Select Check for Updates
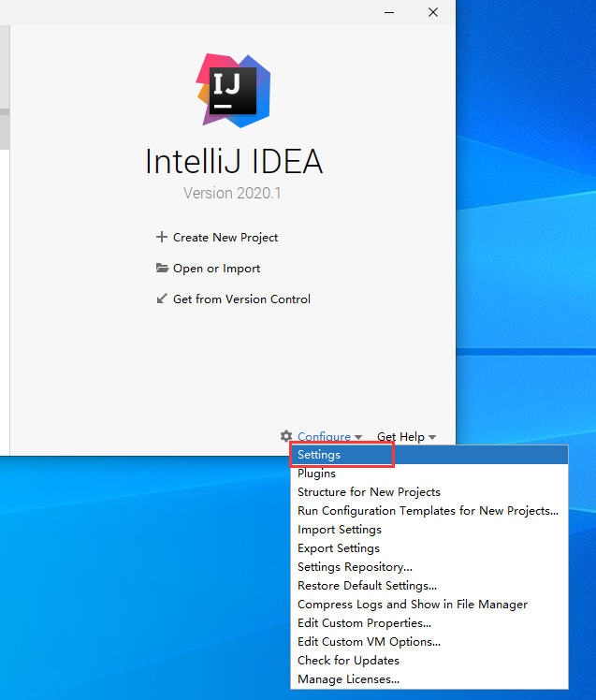 click(x=429, y=661)
